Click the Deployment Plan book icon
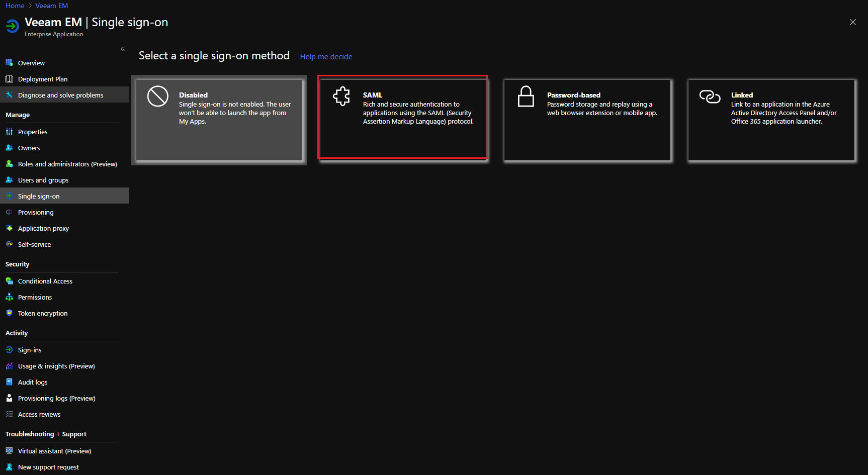This screenshot has width=868, height=475. [9, 79]
